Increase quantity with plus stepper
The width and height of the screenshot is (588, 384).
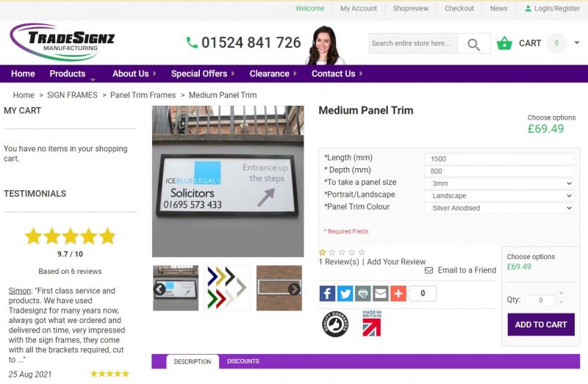click(x=561, y=293)
